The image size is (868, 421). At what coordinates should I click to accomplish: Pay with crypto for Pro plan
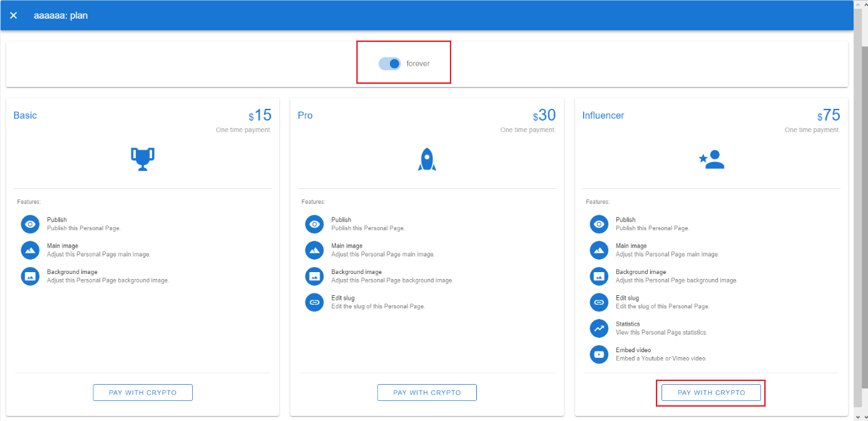tap(427, 392)
